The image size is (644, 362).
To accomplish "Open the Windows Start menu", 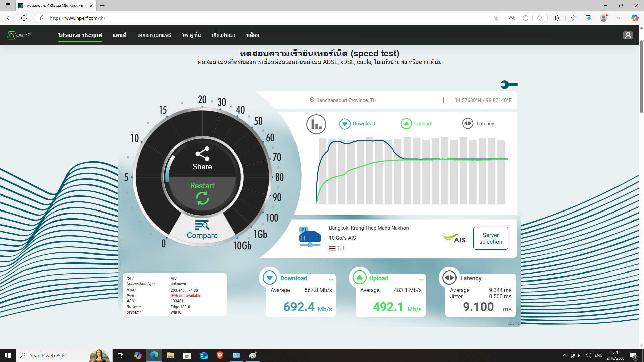I will pos(8,355).
